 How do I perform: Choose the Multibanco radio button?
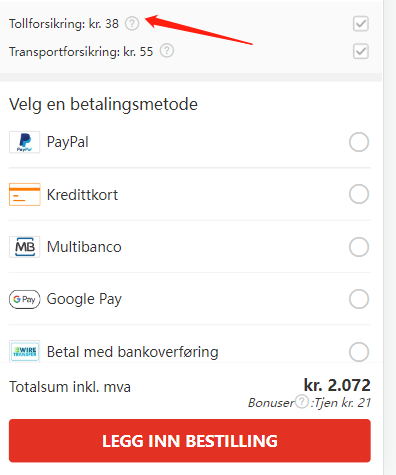pyautogui.click(x=359, y=247)
